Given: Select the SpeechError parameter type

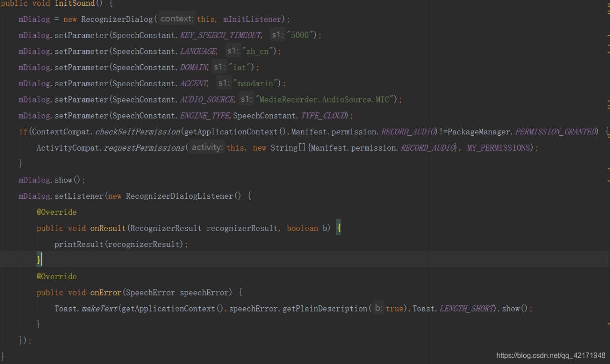Looking at the screenshot, I should (151, 293).
